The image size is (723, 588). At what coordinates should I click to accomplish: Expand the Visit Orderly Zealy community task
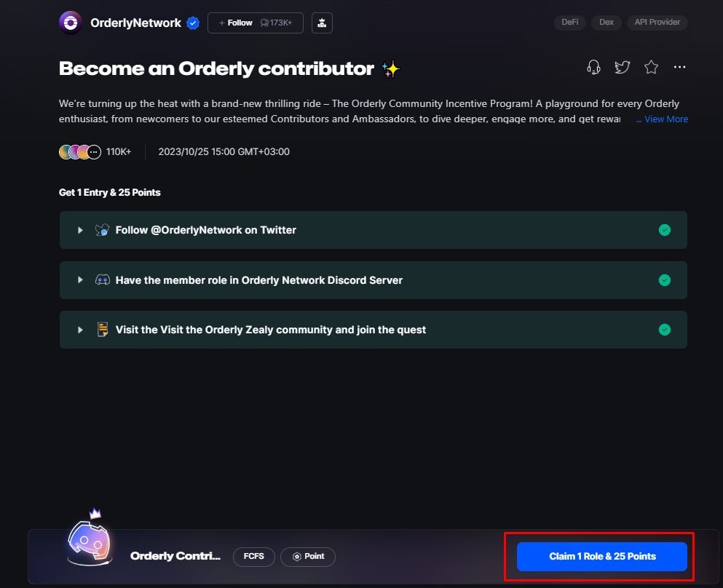(80, 330)
